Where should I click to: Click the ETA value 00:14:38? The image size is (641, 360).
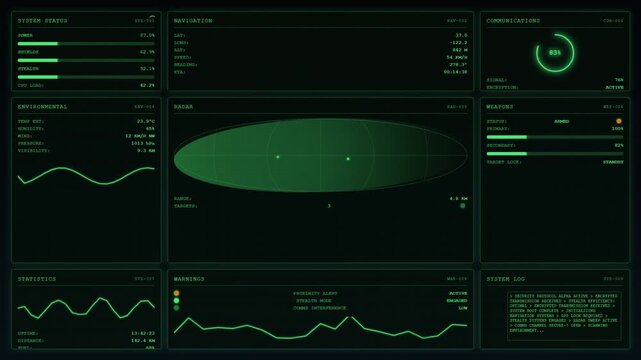coord(455,72)
